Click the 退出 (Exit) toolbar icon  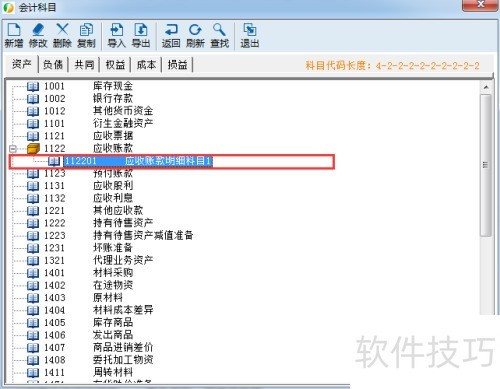tap(250, 35)
